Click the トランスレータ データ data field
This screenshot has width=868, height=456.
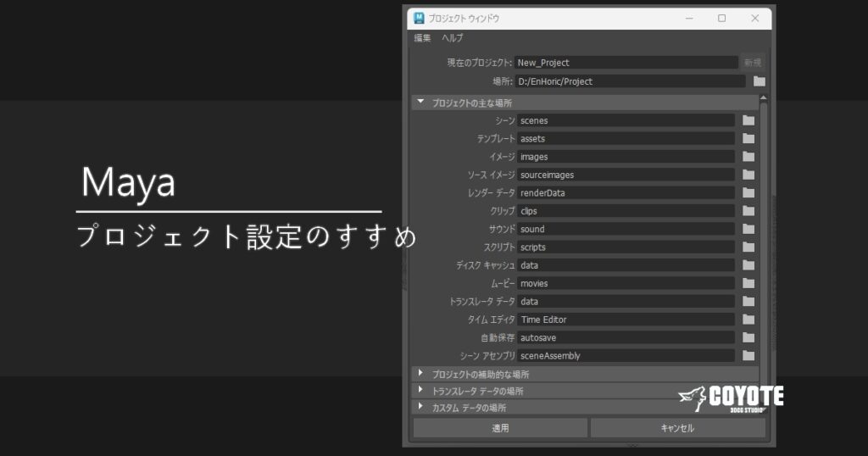[626, 302]
